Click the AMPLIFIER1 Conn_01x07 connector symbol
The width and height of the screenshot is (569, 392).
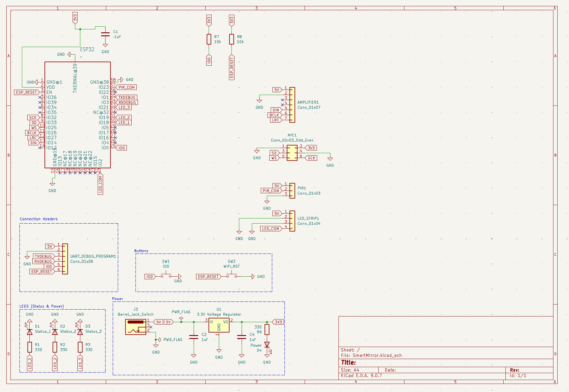pyautogui.click(x=292, y=105)
